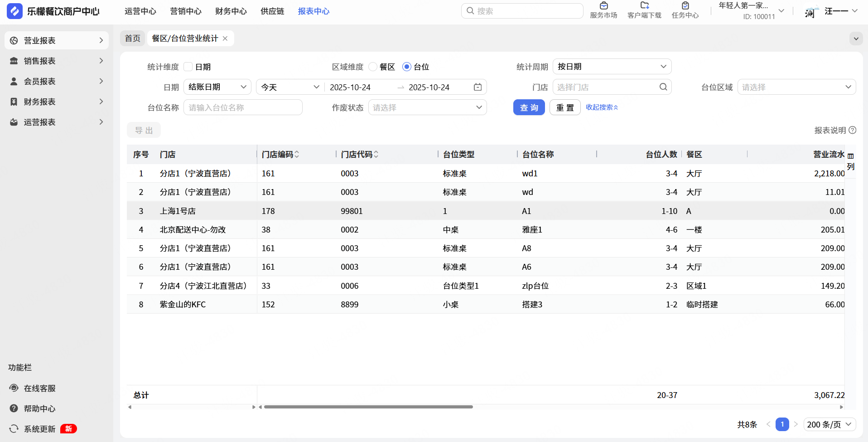868x442 pixels.
Task: Select the 餐区 radio button
Action: point(373,67)
